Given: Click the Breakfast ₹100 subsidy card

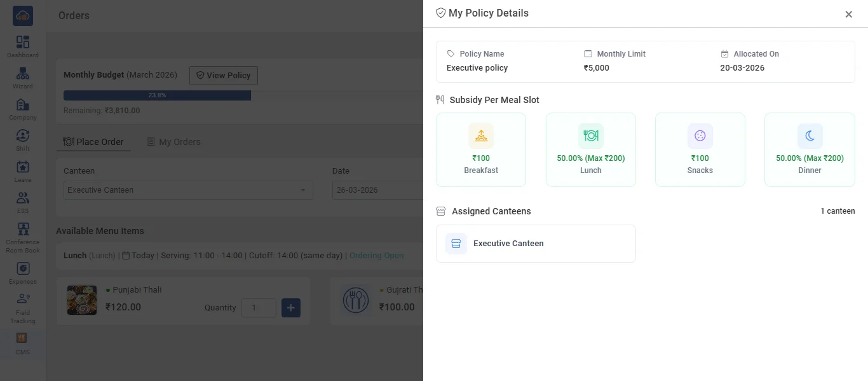Looking at the screenshot, I should pos(481,149).
